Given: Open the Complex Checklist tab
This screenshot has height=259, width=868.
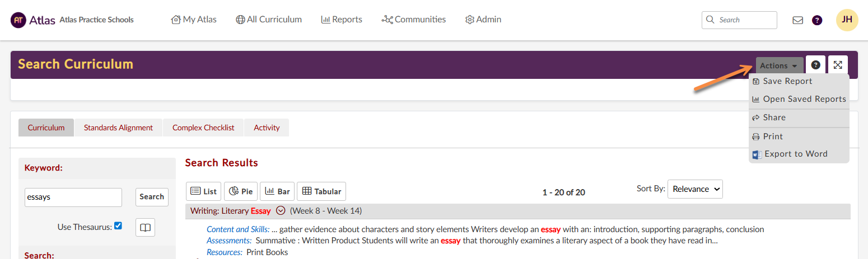Looking at the screenshot, I should point(203,128).
